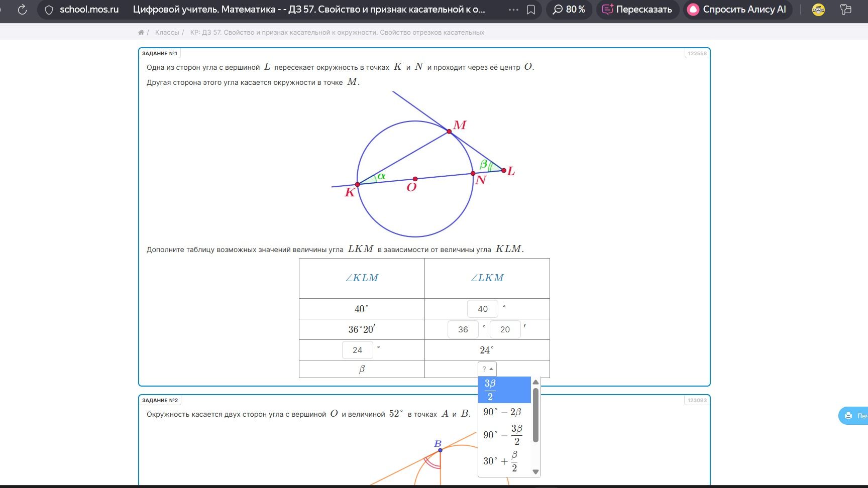This screenshot has height=488, width=868.
Task: Open the 80% zoom indicator
Action: (x=569, y=10)
